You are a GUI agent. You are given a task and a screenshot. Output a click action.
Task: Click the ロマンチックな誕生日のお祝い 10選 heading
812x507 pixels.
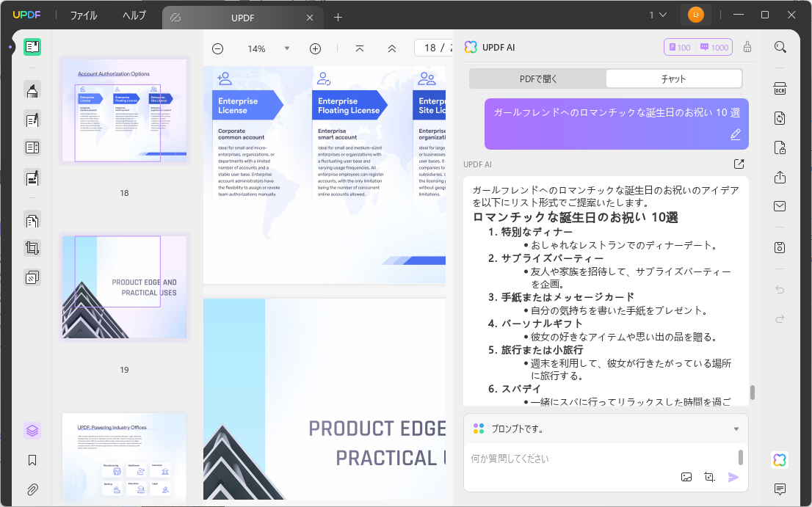coord(576,217)
